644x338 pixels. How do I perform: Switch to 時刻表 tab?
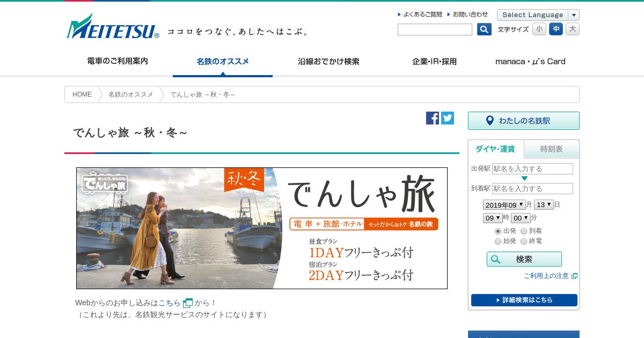(x=552, y=149)
